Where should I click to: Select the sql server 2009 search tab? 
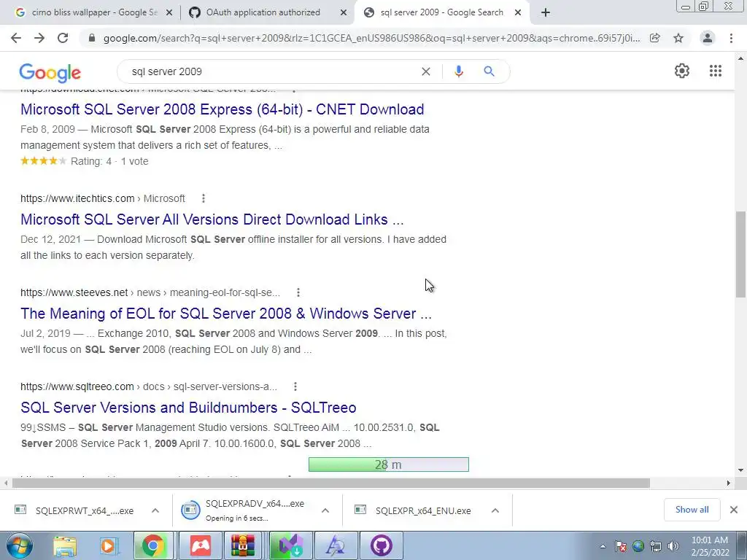[x=441, y=12]
